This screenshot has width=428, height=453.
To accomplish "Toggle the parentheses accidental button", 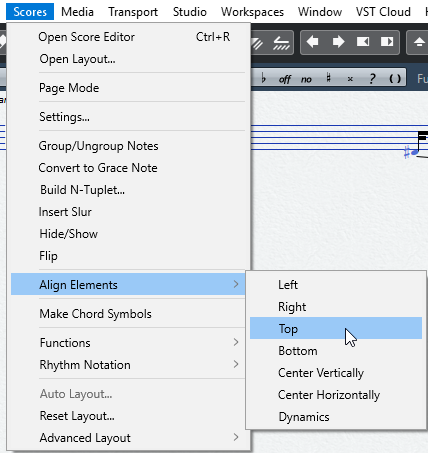I will pos(395,79).
